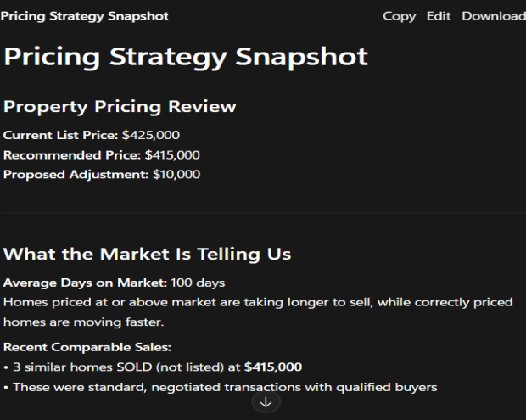Click the Proposed Adjustment label

(76, 174)
